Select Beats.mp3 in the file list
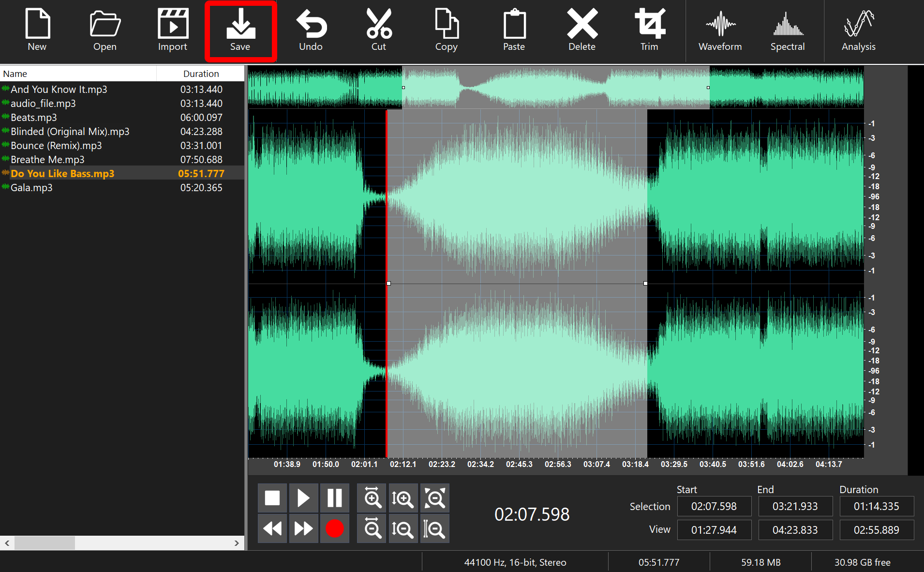 122,118
